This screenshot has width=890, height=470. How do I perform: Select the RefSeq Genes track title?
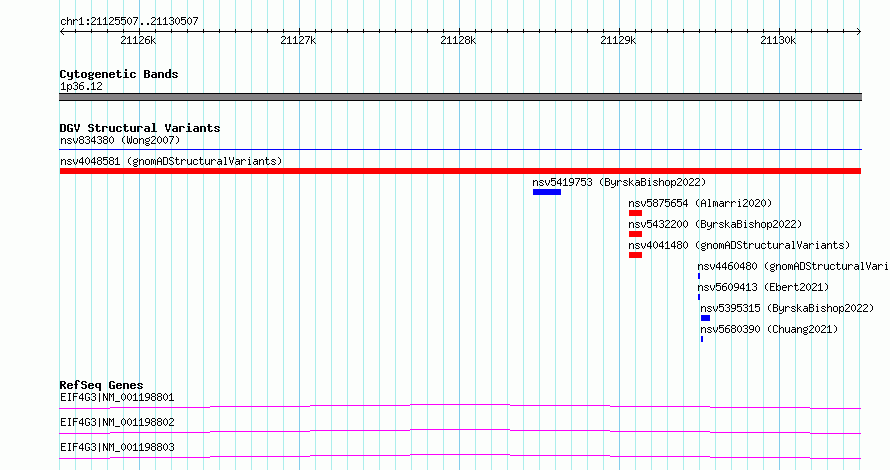(x=101, y=385)
